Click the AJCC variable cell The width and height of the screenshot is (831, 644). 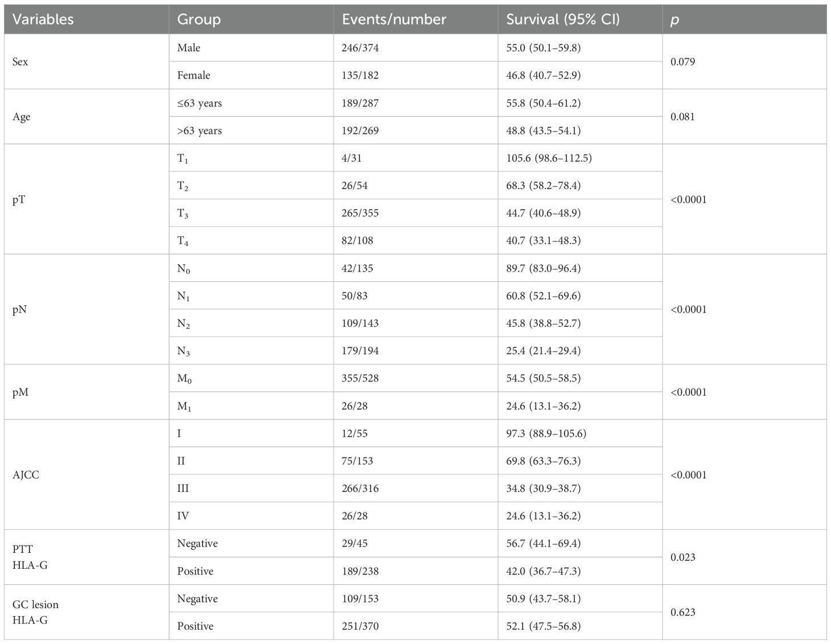click(26, 475)
